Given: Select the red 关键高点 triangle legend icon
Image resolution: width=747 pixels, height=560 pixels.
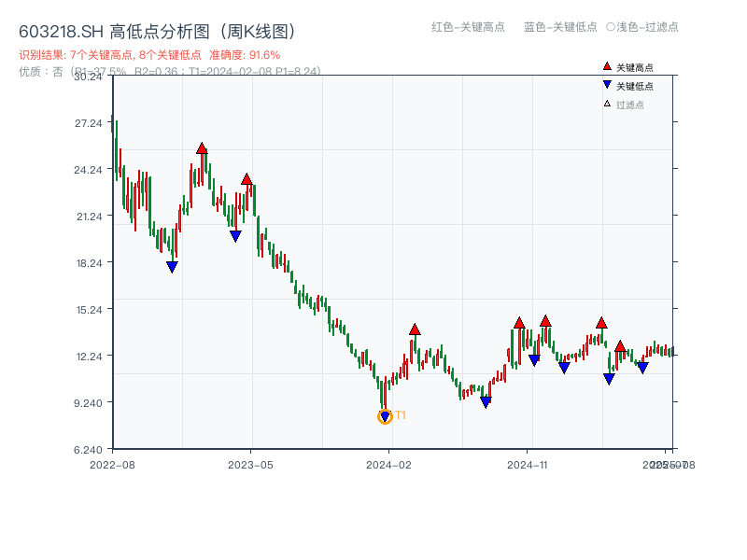Looking at the screenshot, I should click(x=607, y=66).
